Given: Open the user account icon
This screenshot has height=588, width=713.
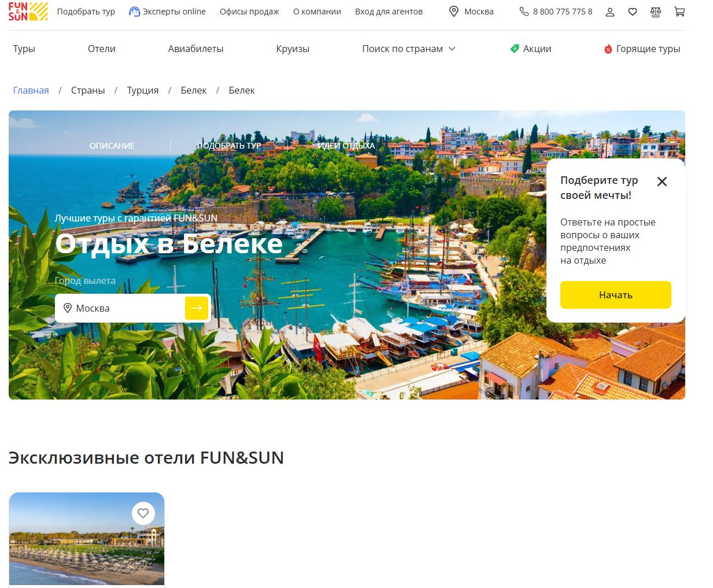Looking at the screenshot, I should 609,12.
